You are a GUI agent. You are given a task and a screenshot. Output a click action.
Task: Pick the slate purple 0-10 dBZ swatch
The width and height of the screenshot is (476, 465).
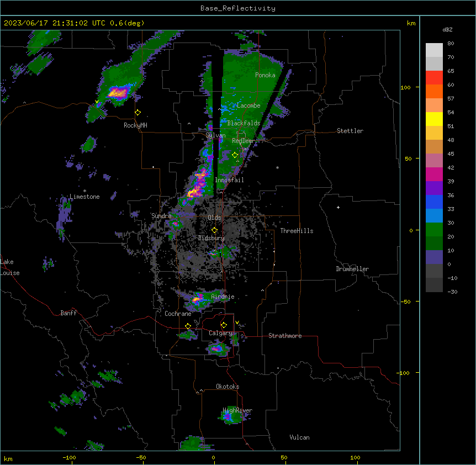[434, 257]
